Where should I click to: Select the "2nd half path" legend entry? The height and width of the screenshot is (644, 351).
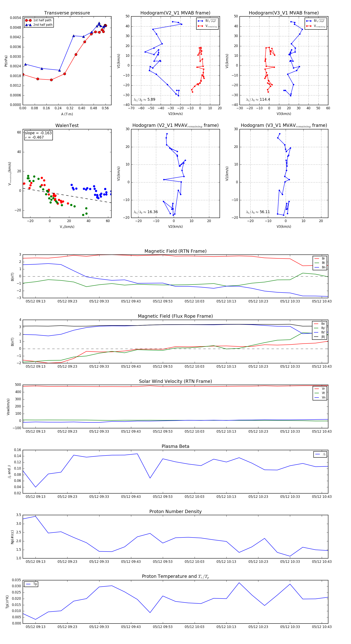[x=39, y=25]
